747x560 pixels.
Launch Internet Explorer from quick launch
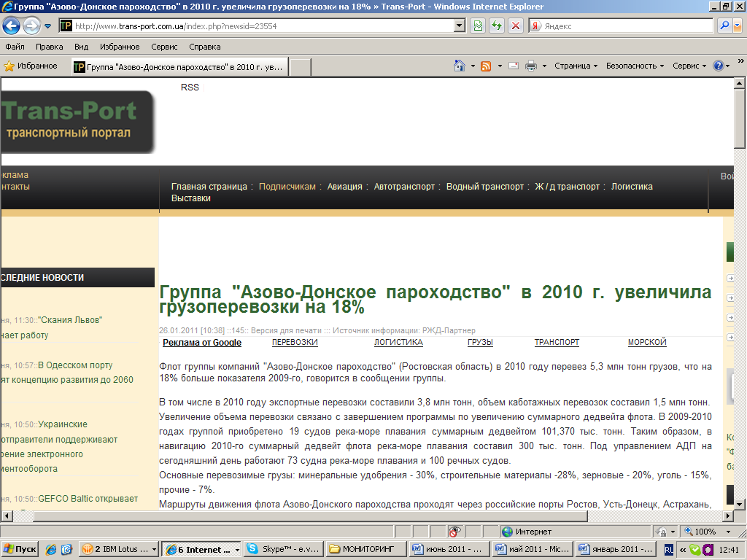[x=51, y=549]
